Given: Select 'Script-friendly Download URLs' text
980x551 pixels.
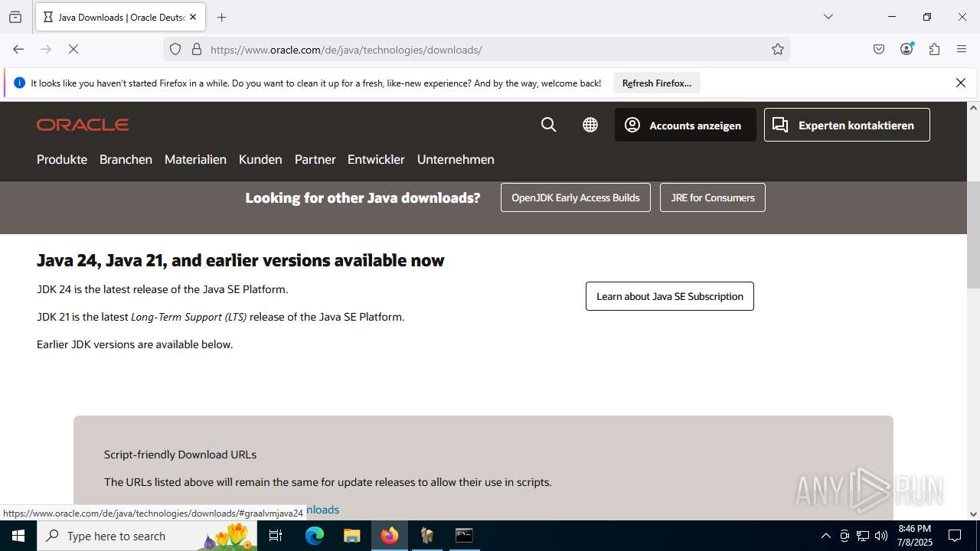Looking at the screenshot, I should [180, 455].
